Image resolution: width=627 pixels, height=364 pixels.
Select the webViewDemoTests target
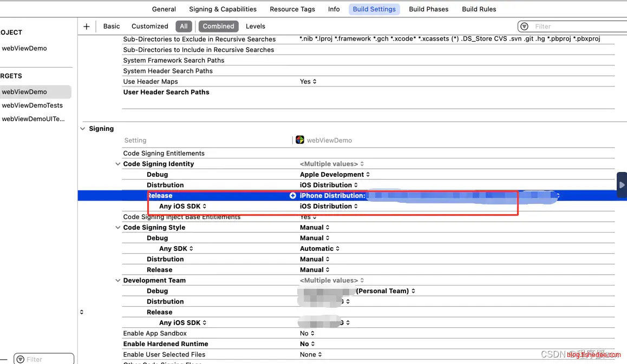(x=32, y=105)
